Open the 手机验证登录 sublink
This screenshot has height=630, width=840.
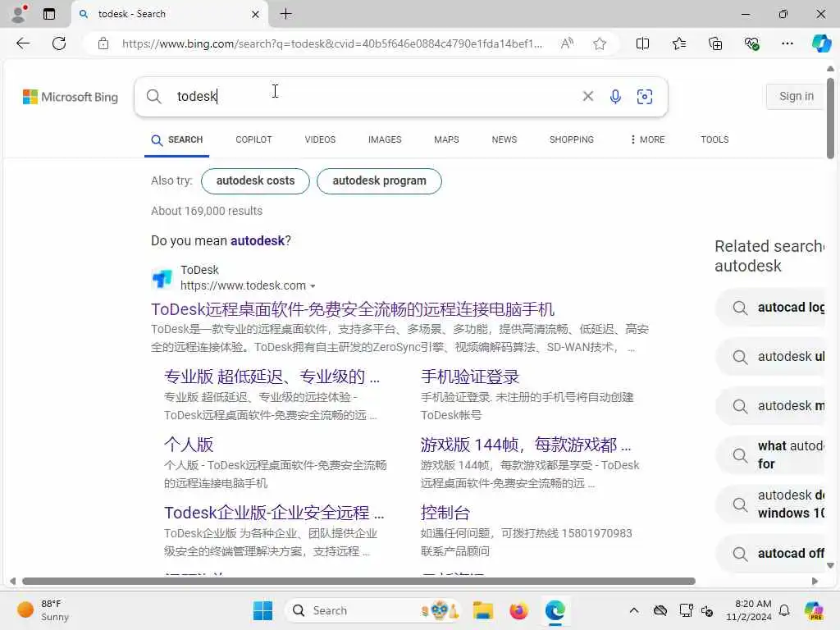[470, 377]
